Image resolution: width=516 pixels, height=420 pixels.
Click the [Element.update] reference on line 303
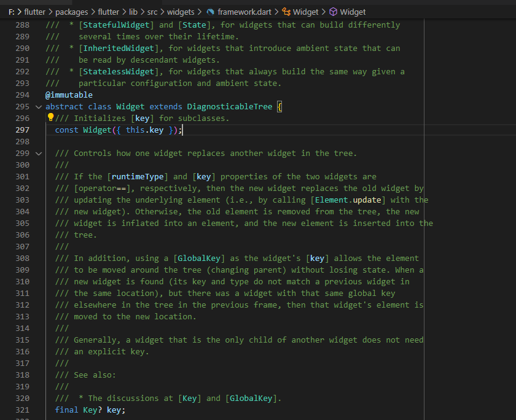348,200
